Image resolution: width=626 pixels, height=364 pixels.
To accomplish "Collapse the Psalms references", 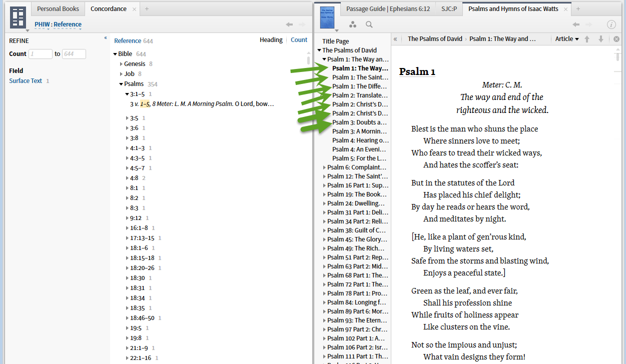I will (121, 84).
